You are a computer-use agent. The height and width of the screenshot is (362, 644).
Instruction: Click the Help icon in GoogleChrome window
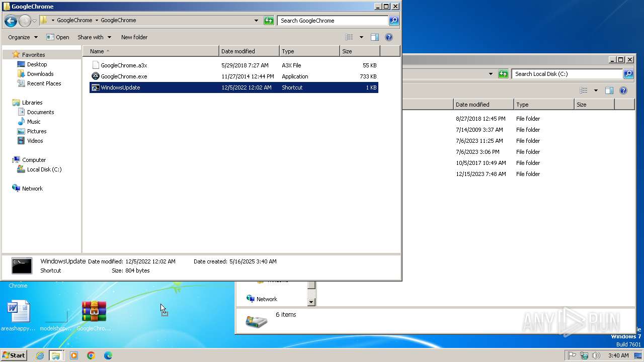[x=388, y=37]
